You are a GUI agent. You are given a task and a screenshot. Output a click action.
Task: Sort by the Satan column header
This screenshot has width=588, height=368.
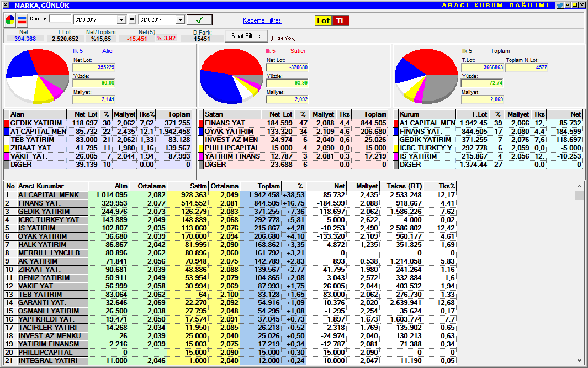point(232,114)
